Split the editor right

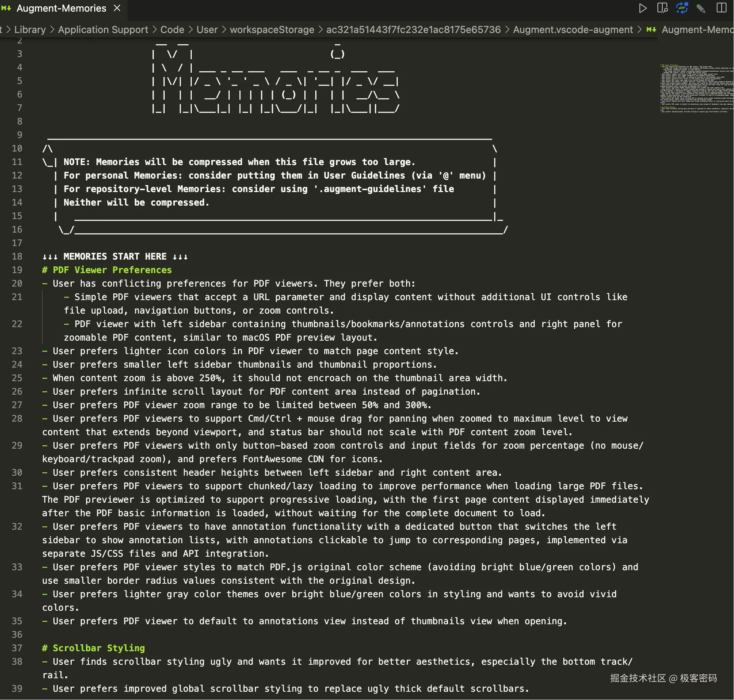pyautogui.click(x=721, y=8)
